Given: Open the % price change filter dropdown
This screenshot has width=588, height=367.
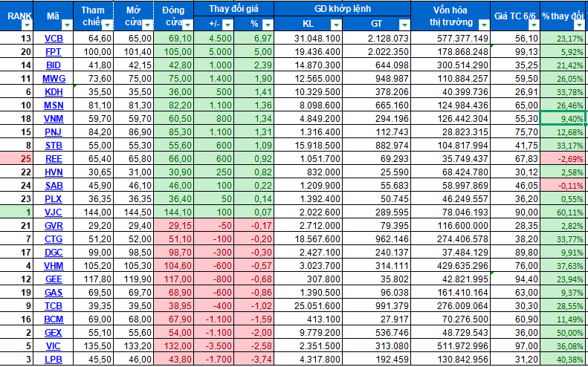Looking at the screenshot, I should [x=268, y=25].
